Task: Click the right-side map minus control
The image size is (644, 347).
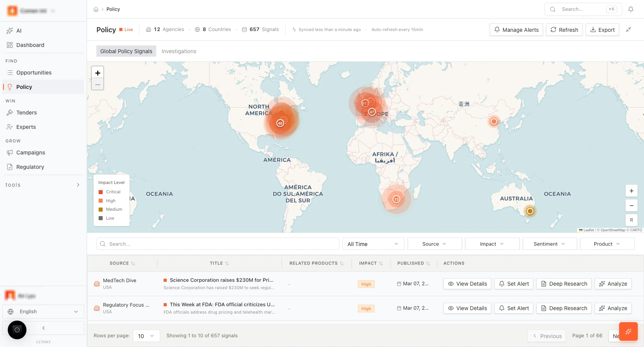Action: pyautogui.click(x=632, y=205)
